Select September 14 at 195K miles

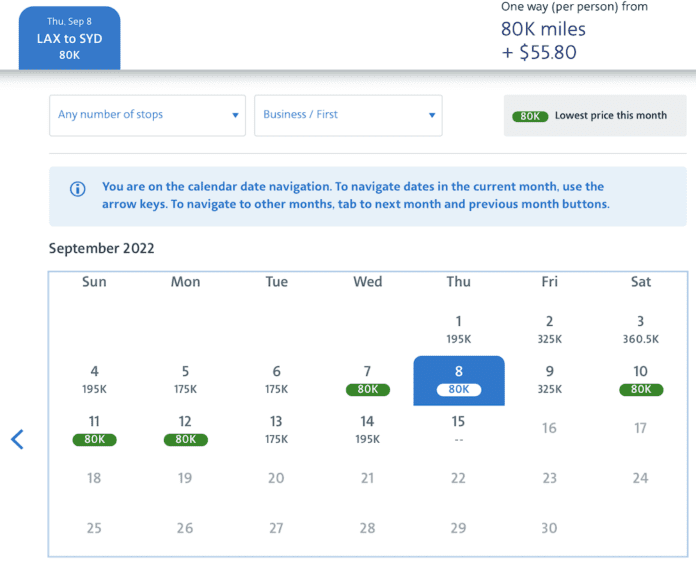(x=367, y=430)
